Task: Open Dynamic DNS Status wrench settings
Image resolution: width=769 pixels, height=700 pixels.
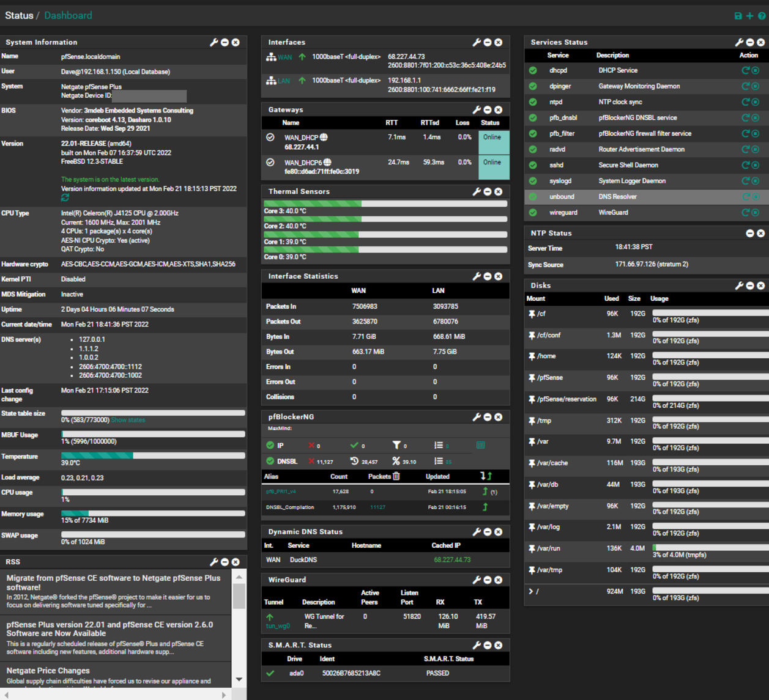Action: click(x=477, y=532)
